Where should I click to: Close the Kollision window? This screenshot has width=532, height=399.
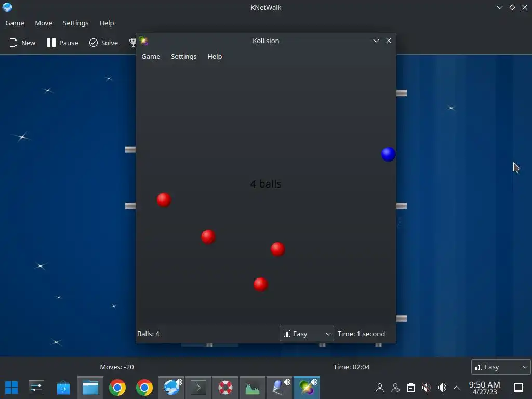(389, 41)
